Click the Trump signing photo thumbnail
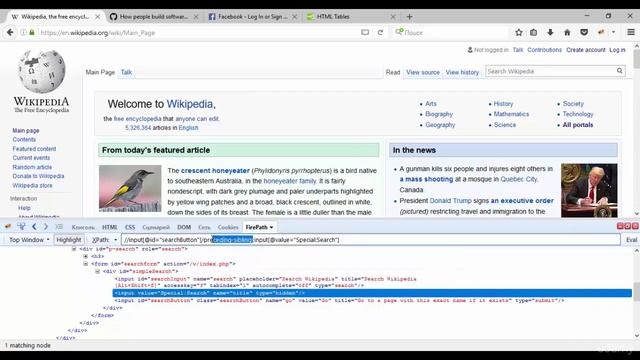The width and height of the screenshot is (640, 360). click(x=589, y=190)
